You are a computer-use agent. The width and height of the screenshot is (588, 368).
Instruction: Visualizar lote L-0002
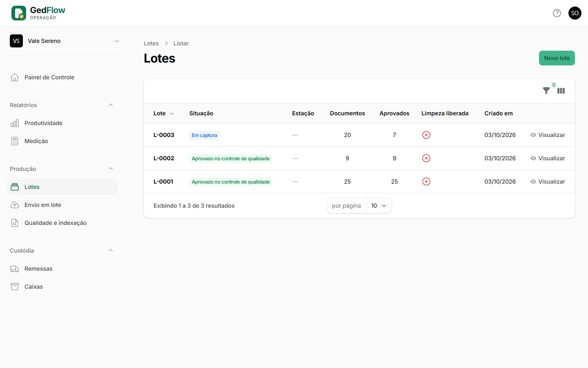click(548, 158)
